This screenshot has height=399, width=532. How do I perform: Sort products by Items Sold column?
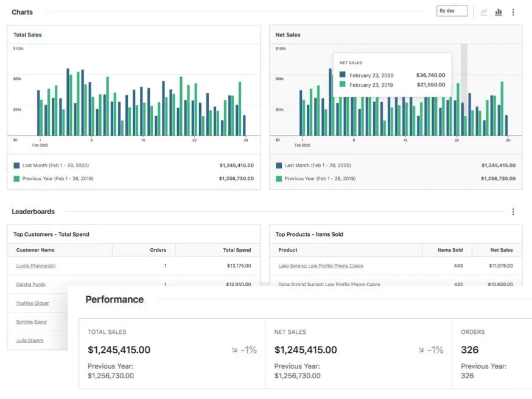click(450, 250)
